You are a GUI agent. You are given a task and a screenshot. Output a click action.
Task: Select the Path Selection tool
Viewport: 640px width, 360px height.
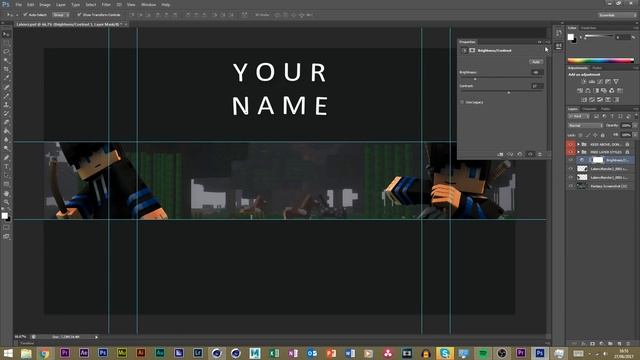(6, 175)
